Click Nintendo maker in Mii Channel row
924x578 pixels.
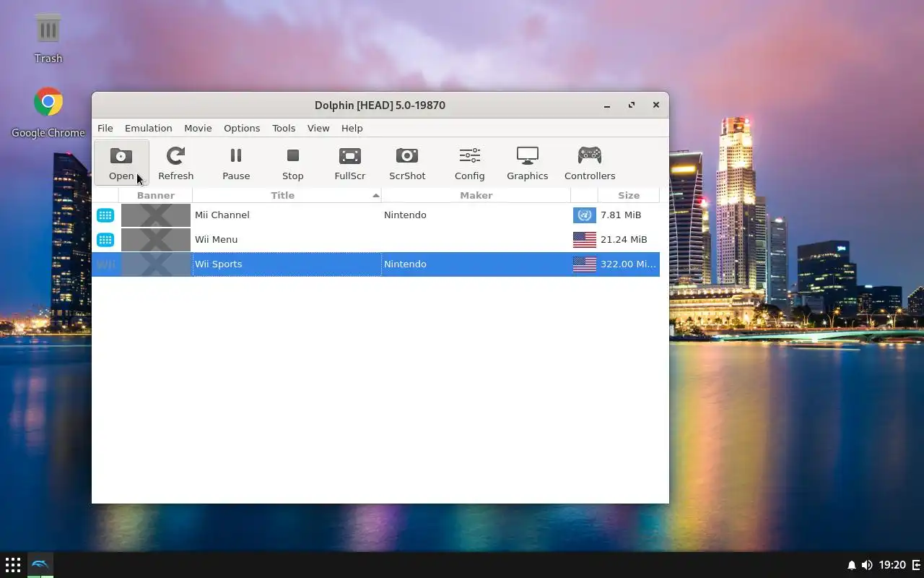[x=405, y=215]
